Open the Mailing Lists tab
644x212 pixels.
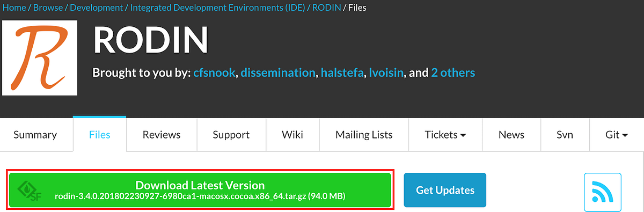[x=364, y=135]
